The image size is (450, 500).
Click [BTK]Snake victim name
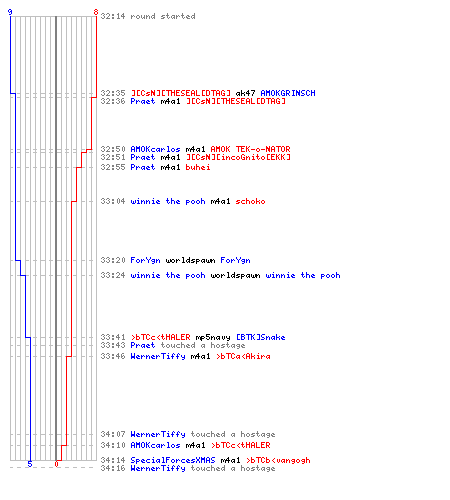click(x=260, y=337)
